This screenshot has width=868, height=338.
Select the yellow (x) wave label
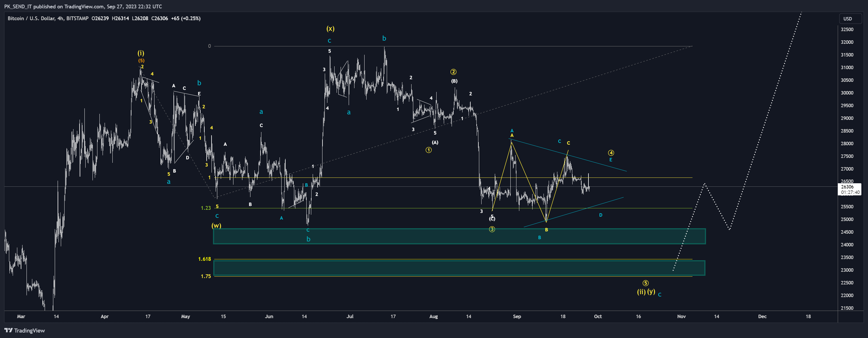click(x=330, y=29)
